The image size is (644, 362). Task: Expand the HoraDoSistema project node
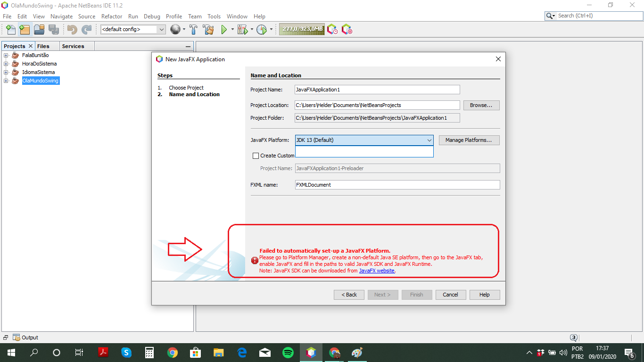pos(6,64)
